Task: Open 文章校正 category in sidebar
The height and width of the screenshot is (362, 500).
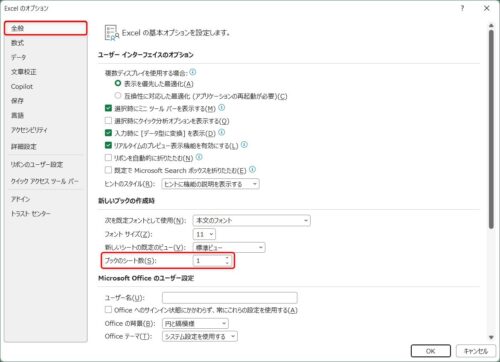Action: pyautogui.click(x=46, y=72)
